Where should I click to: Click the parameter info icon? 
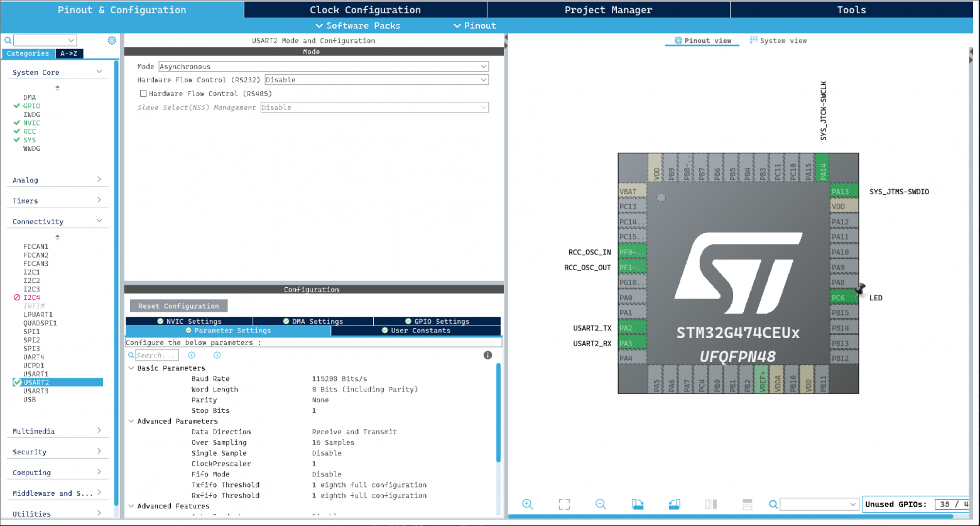[487, 355]
